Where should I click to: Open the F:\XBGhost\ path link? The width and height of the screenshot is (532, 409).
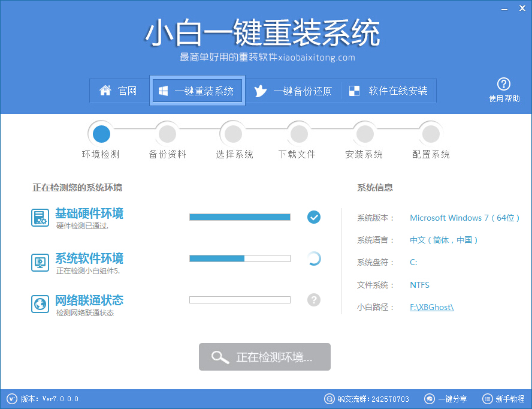pyautogui.click(x=431, y=307)
